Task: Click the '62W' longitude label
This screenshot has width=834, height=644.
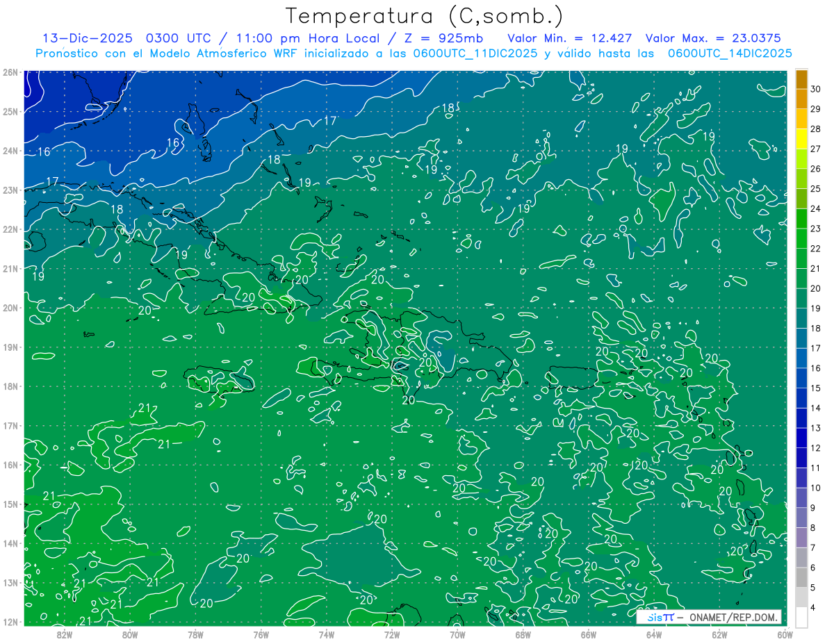Action: [720, 635]
